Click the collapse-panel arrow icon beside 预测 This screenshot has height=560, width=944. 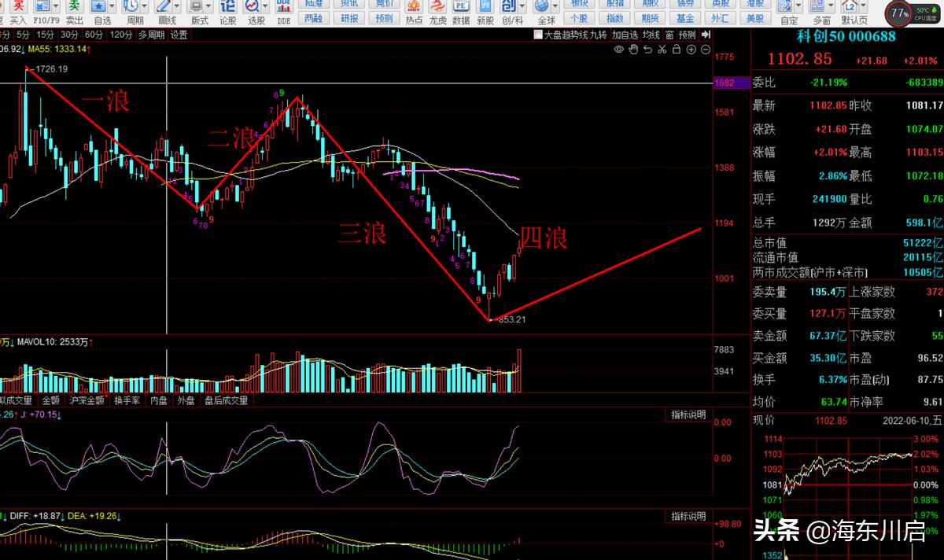click(x=706, y=35)
